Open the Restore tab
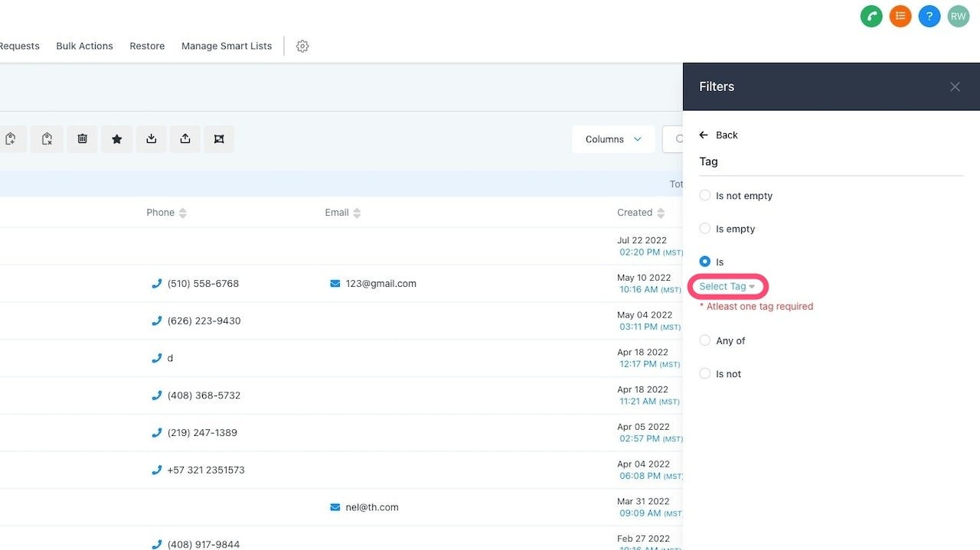 pyautogui.click(x=147, y=46)
